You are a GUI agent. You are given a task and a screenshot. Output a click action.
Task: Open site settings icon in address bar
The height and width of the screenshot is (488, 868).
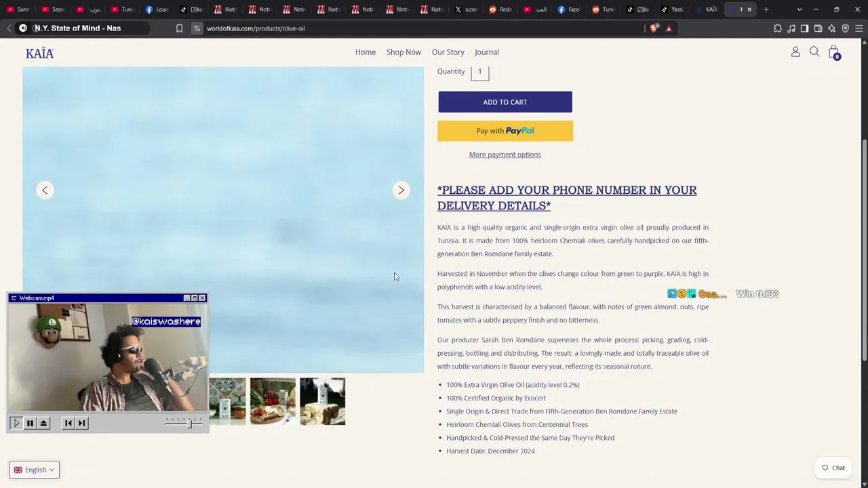click(197, 28)
